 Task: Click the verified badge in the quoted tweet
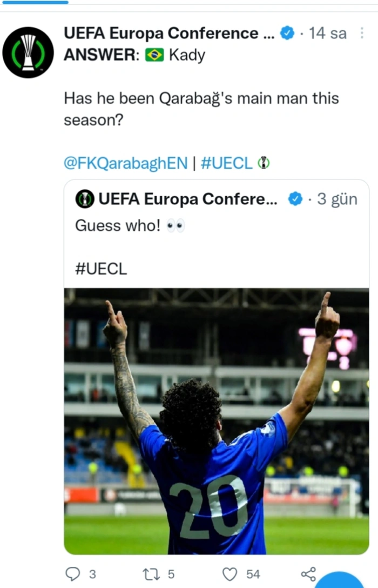[x=295, y=199]
